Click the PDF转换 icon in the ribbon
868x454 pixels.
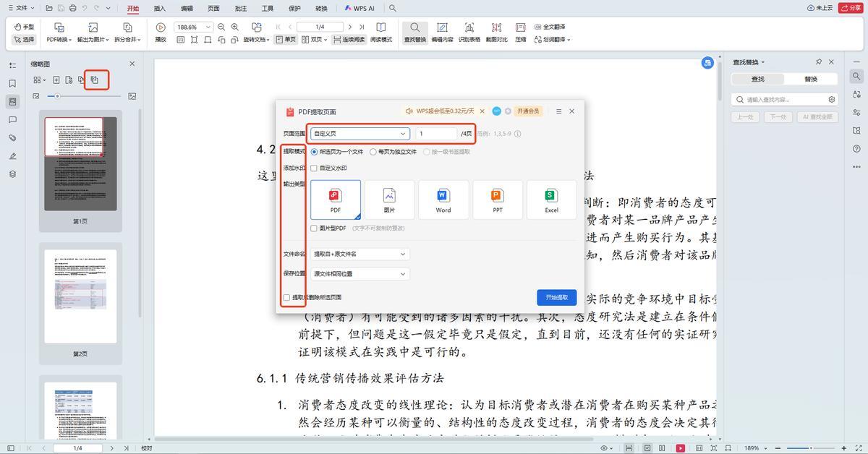pos(59,27)
